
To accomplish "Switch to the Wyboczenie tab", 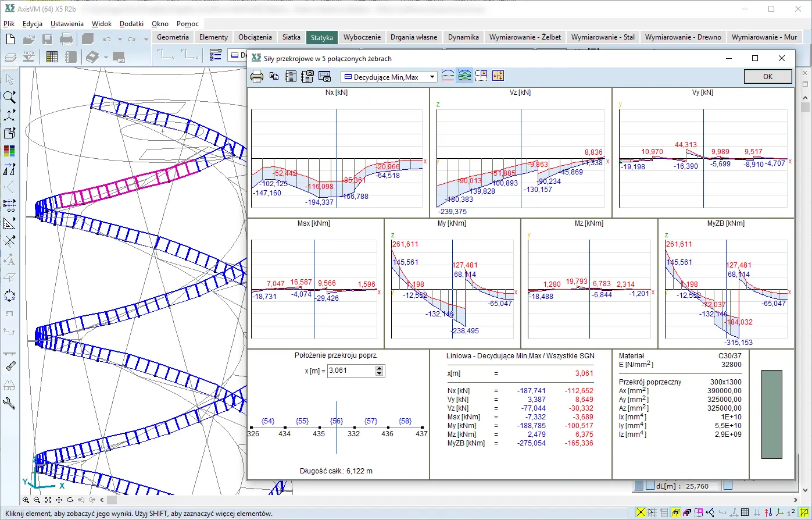I will click(362, 37).
